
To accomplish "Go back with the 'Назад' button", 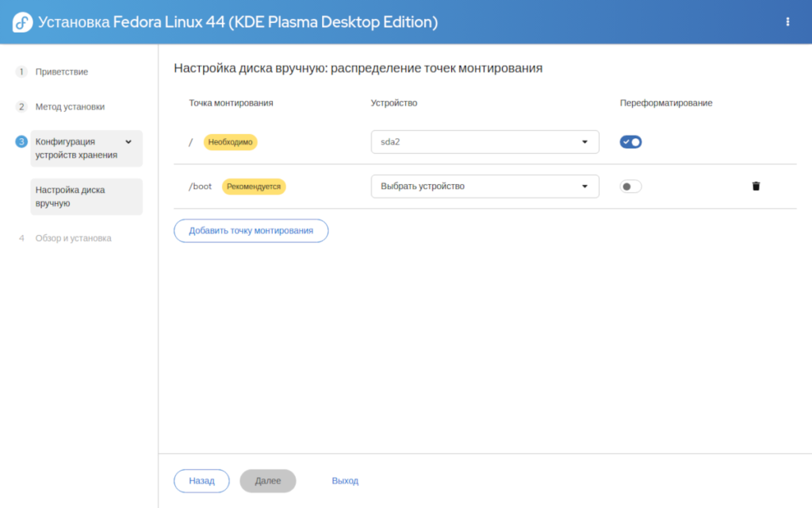I will (201, 481).
